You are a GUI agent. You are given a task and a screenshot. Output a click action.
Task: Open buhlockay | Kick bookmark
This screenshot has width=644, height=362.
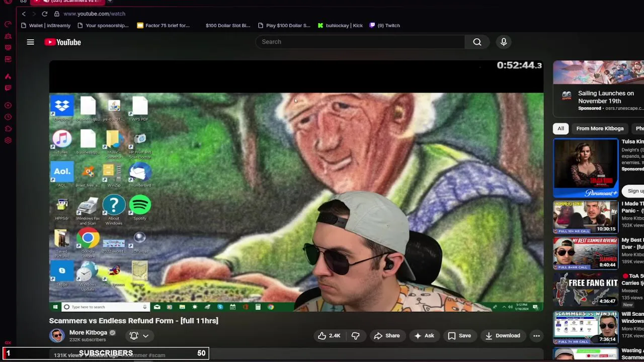click(x=340, y=25)
